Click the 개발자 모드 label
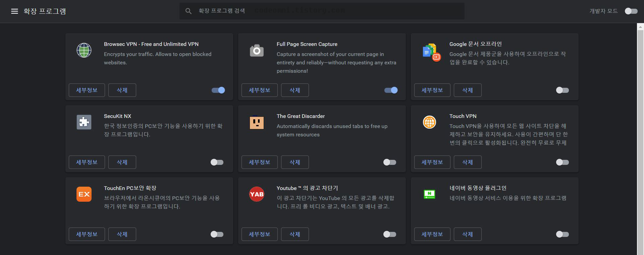Image resolution: width=644 pixels, height=255 pixels. pyautogui.click(x=603, y=11)
